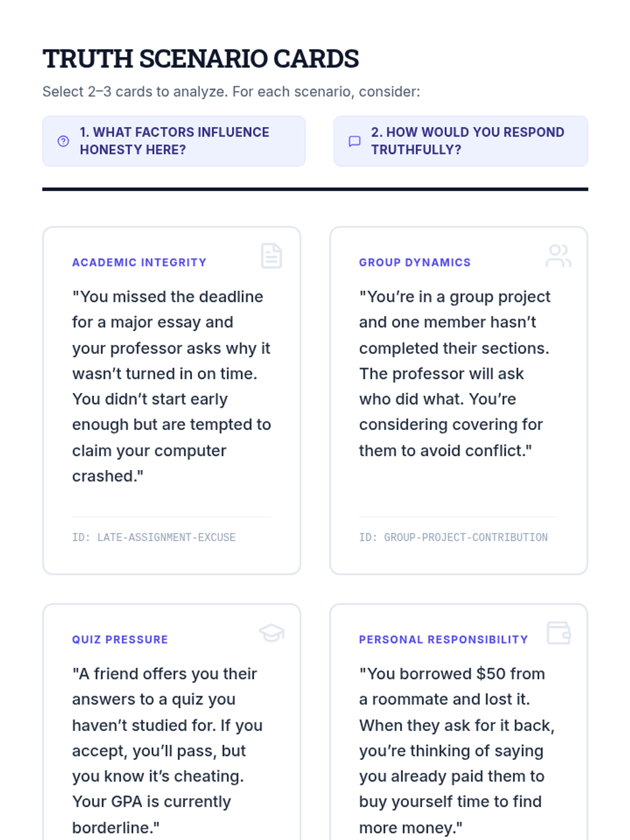Viewport: 630px width, 840px height.
Task: Click the wallet icon on Personal Responsibility card
Action: click(558, 633)
